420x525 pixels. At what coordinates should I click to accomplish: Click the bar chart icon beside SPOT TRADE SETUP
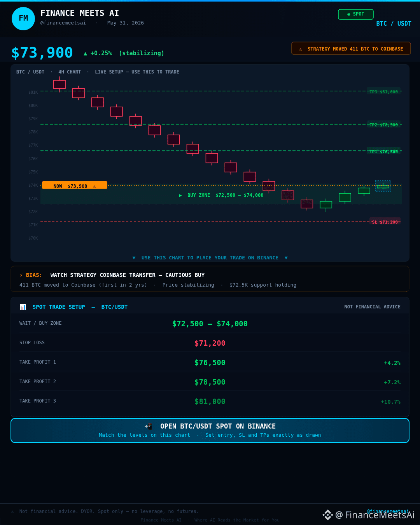pyautogui.click(x=23, y=307)
